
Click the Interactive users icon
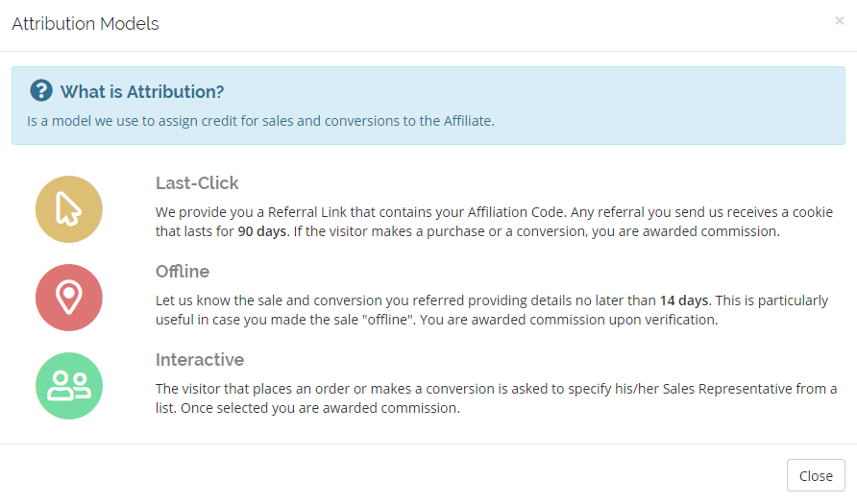point(69,386)
